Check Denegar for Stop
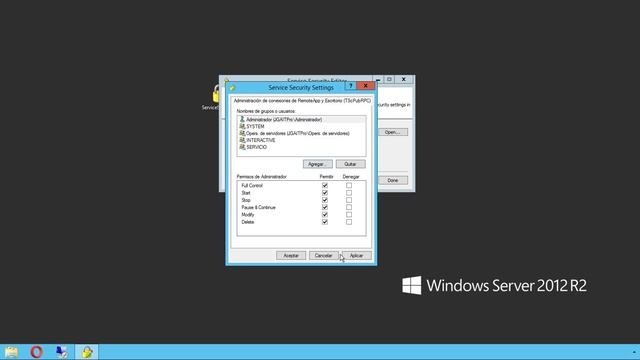Viewport: 640px width, 360px height. [x=349, y=200]
